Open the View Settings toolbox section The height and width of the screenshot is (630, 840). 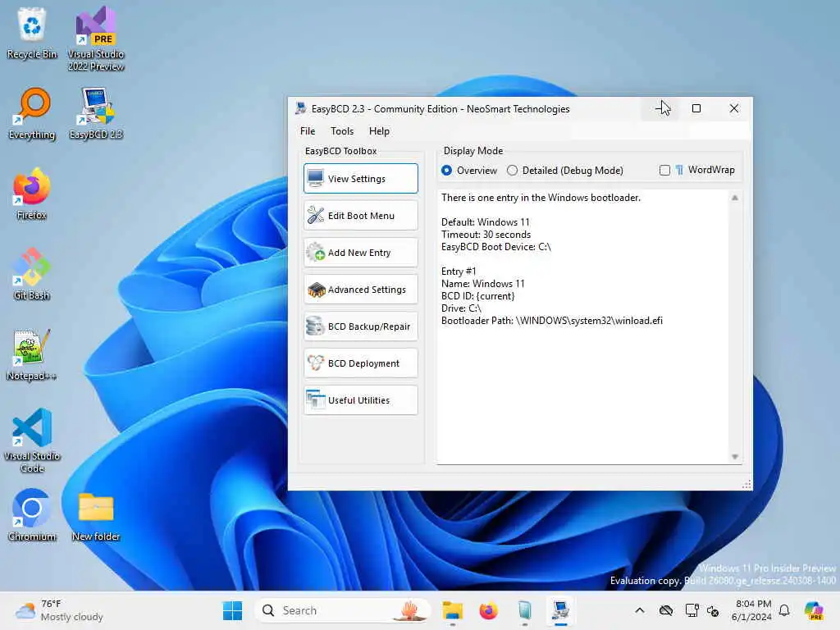tap(361, 178)
